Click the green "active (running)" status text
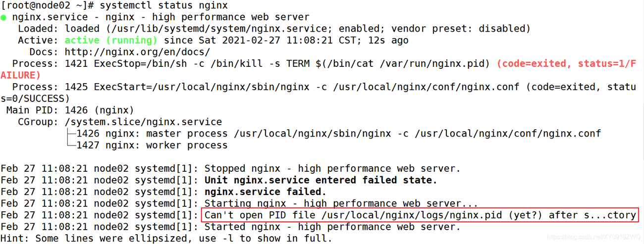Viewport: 644px width, 244px height. point(111,41)
